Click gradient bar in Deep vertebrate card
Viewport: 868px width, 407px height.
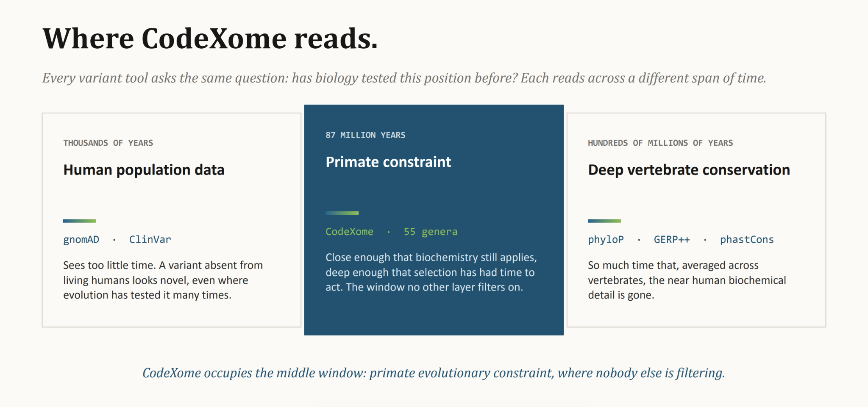[604, 221]
